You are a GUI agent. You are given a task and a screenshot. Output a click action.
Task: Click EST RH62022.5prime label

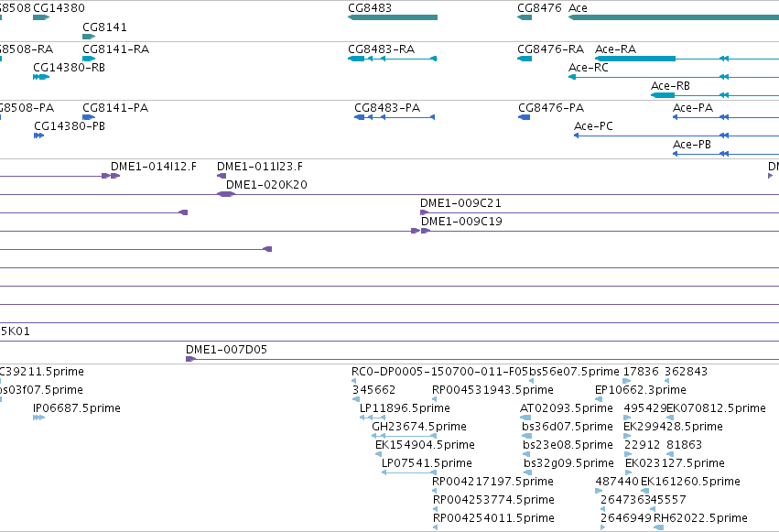[700, 518]
